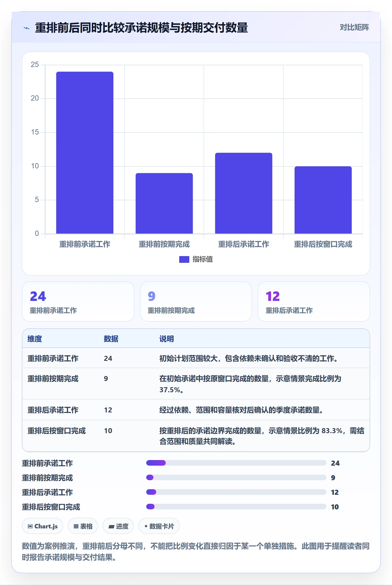Open the data card showing 24
This screenshot has width=392, height=585.
coord(78,301)
